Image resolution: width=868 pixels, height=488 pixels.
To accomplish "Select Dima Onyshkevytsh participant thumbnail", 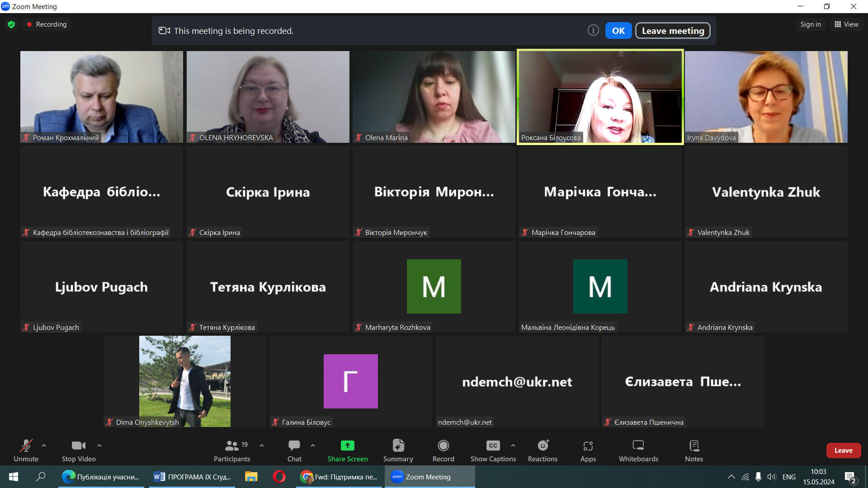I will (x=184, y=381).
